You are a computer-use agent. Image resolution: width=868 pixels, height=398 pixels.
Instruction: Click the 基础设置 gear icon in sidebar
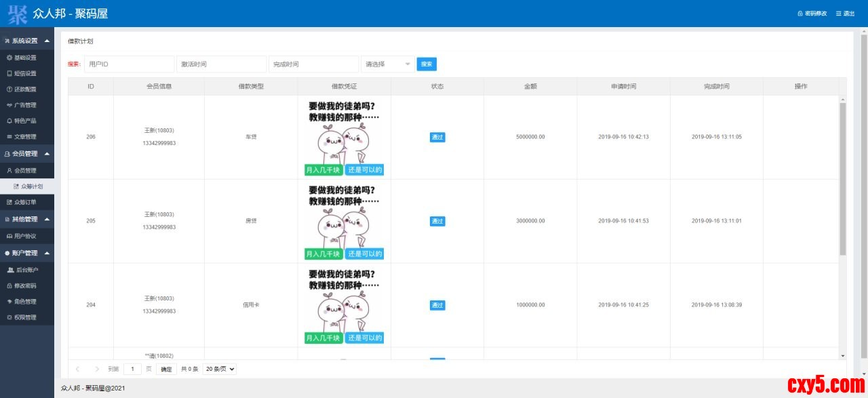pos(9,58)
